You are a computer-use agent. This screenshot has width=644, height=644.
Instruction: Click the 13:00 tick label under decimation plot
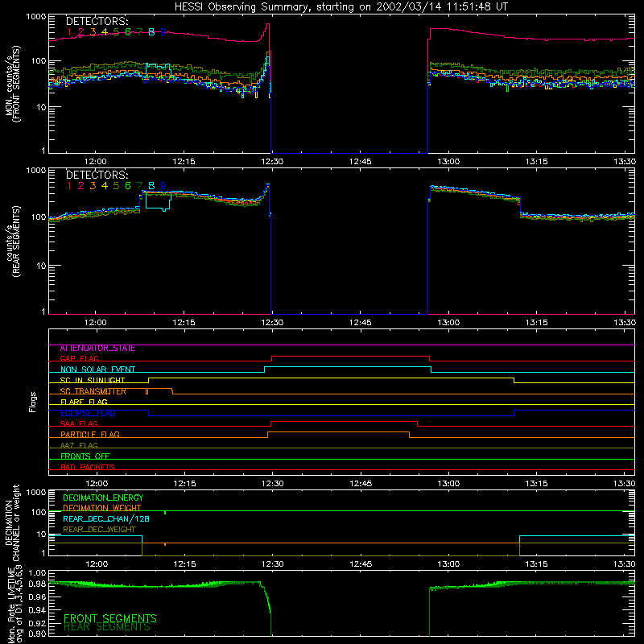pyautogui.click(x=448, y=564)
